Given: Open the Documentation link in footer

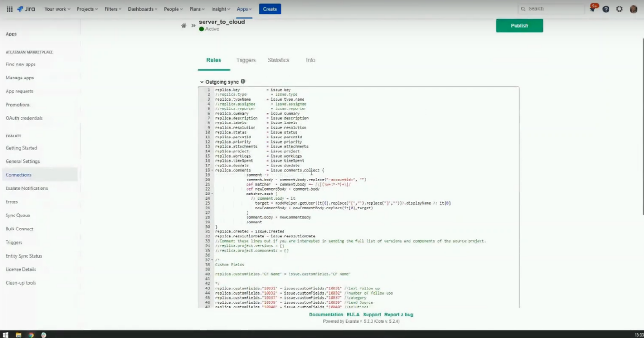Looking at the screenshot, I should click(x=326, y=315).
